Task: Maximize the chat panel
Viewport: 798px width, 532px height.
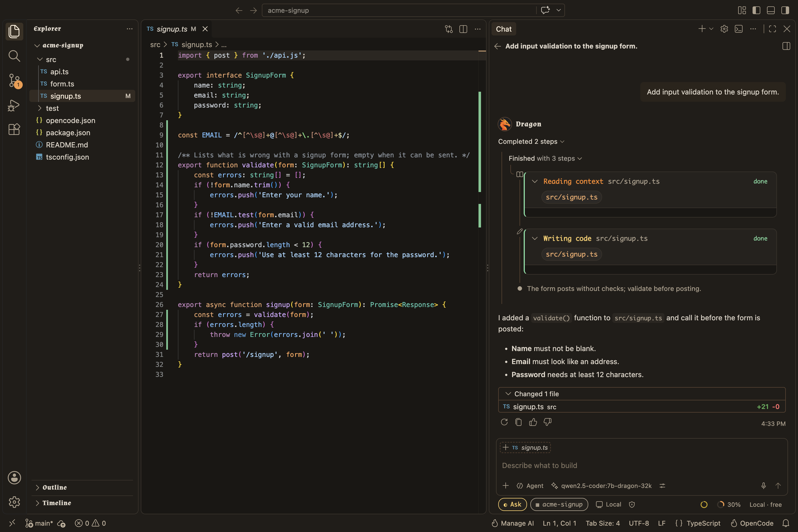Action: click(773, 29)
